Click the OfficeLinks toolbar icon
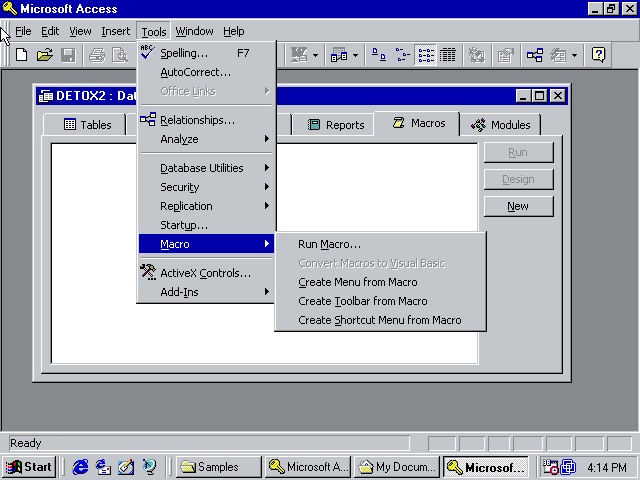Viewport: 640px width, 480px height. (x=298, y=55)
